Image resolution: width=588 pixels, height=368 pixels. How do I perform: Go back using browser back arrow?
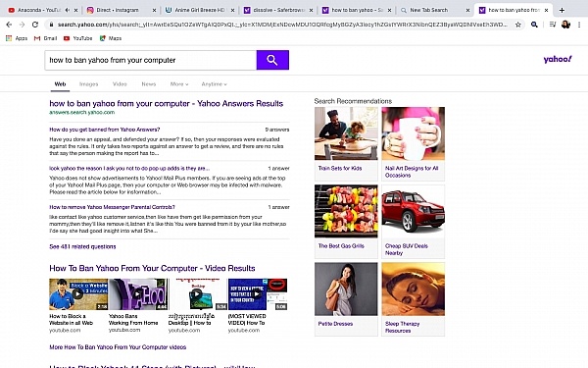point(9,25)
